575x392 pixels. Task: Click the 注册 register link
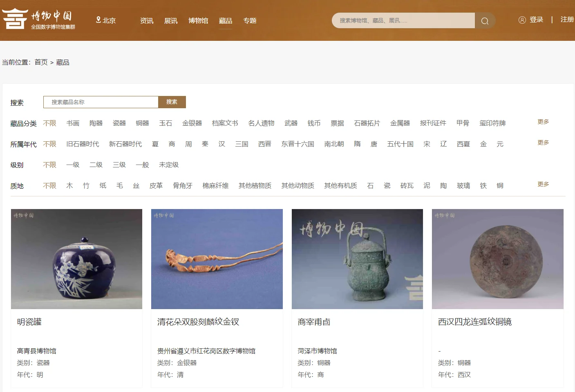(567, 19)
